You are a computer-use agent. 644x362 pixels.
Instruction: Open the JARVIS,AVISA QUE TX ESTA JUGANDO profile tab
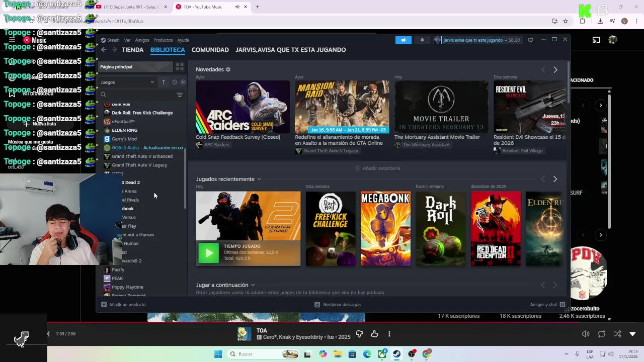tap(291, 50)
